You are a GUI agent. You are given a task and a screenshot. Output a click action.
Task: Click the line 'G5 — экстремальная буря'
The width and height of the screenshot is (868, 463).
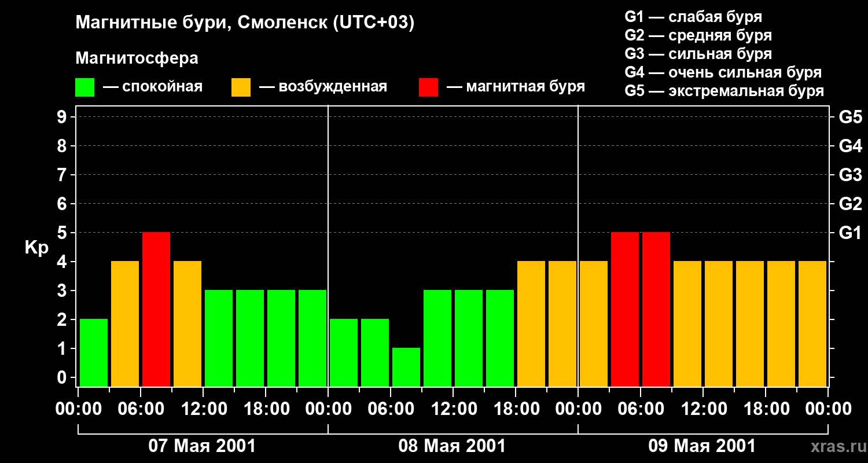tap(724, 91)
